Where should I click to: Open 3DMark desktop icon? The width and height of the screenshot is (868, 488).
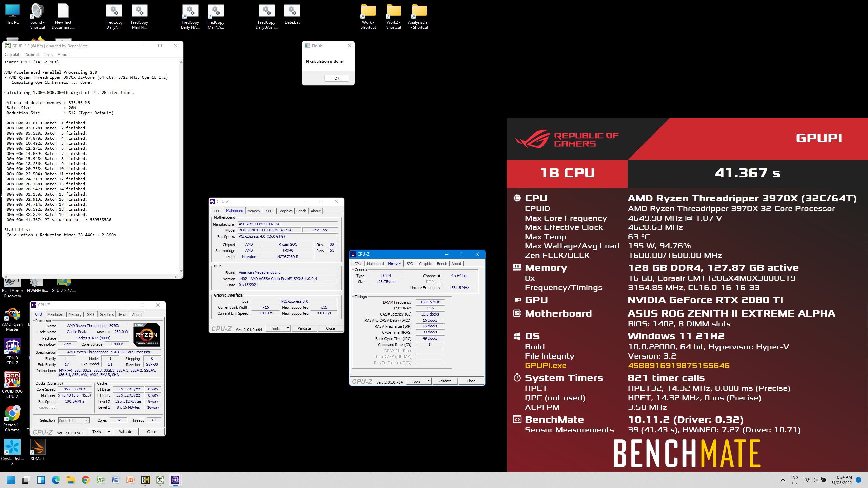tap(38, 450)
